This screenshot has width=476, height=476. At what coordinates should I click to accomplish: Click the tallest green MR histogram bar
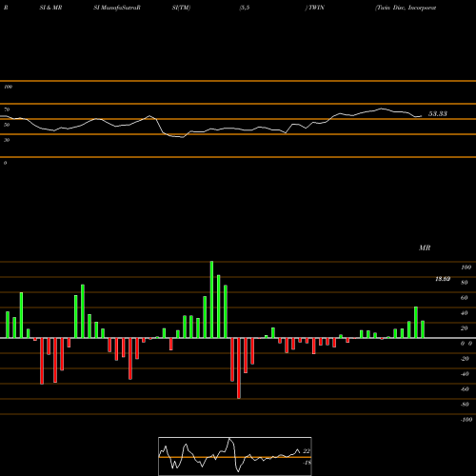coord(211,300)
